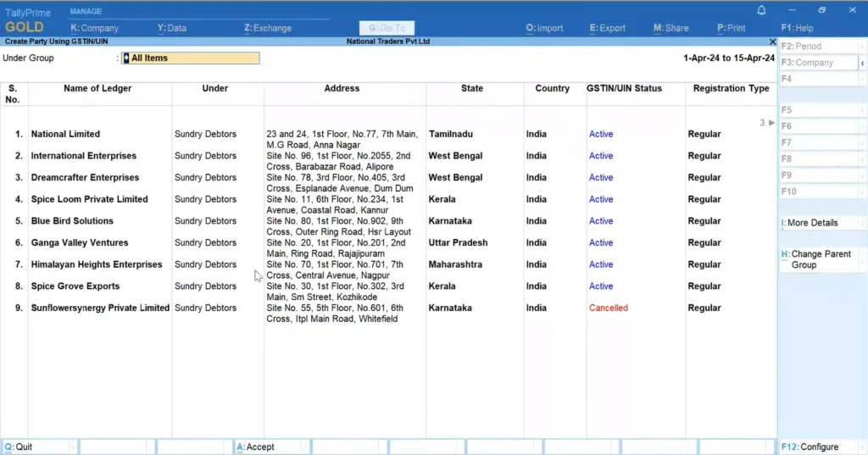Image resolution: width=868 pixels, height=455 pixels.
Task: Click the F3: Company button
Action: click(x=819, y=63)
